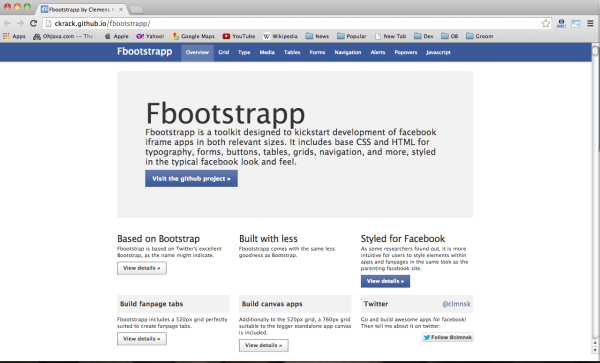The height and width of the screenshot is (363, 600).
Task: Click the scrollbar down arrow
Action: tap(595, 350)
